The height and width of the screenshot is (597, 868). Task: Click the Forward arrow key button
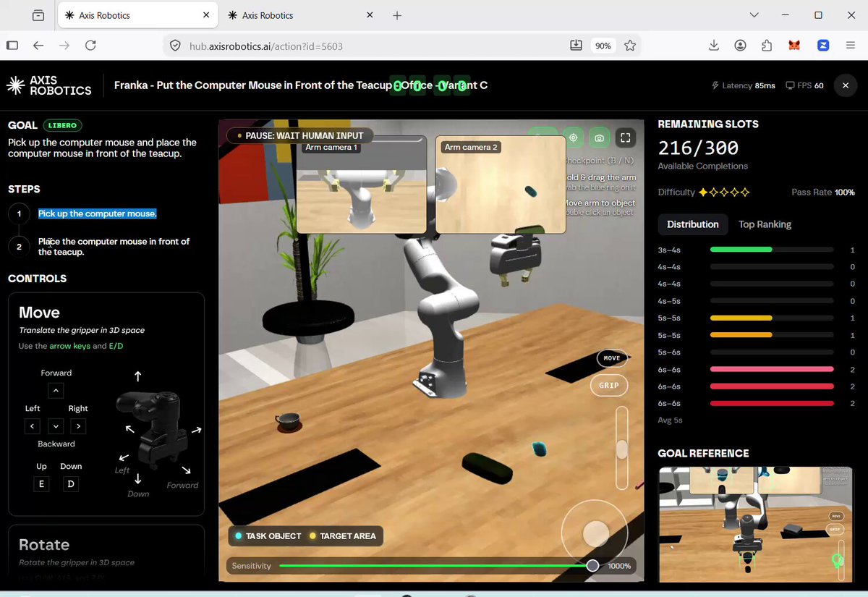click(56, 391)
